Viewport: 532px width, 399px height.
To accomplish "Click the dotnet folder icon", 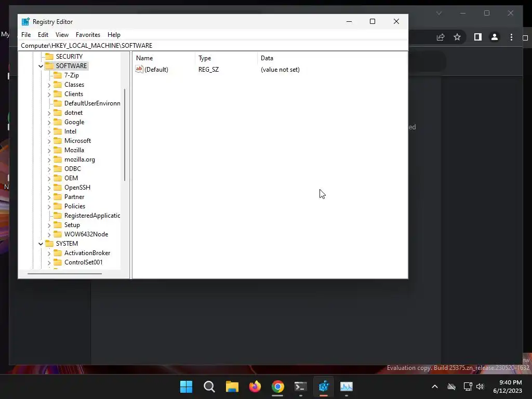I will 58,112.
